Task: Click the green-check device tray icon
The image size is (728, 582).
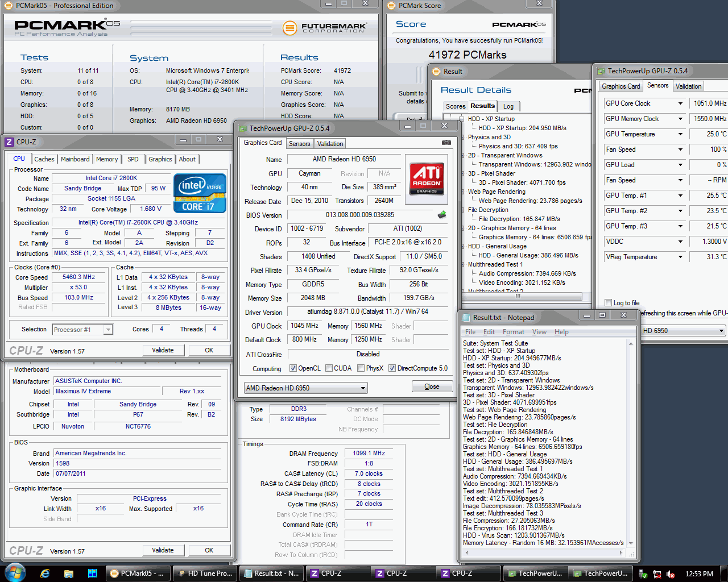Action: (643, 574)
